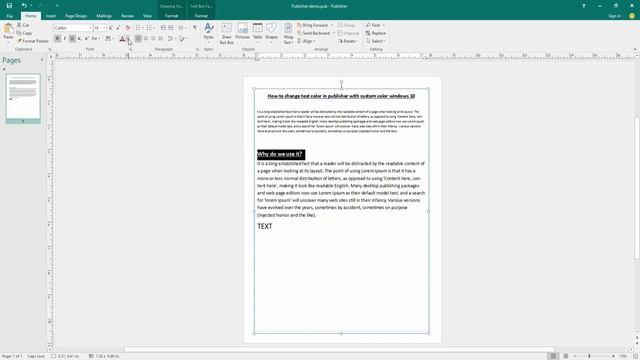The width and height of the screenshot is (640, 360).
Task: Click the zoom slider handle
Action: [589, 356]
